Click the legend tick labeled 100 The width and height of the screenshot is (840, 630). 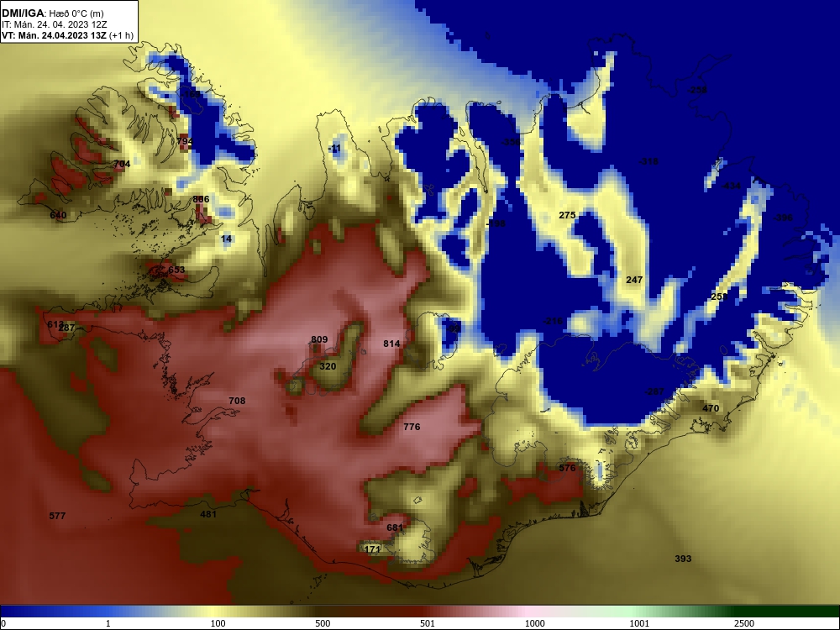(218, 623)
